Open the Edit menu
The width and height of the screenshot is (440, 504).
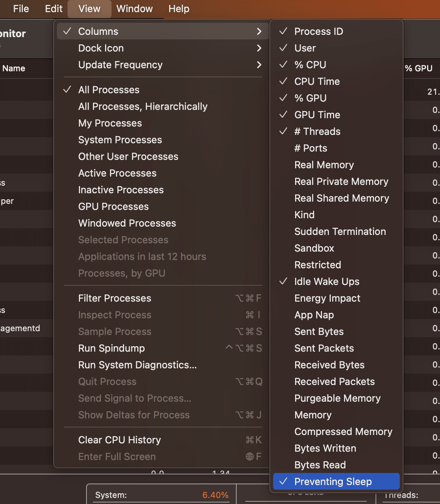(x=53, y=9)
